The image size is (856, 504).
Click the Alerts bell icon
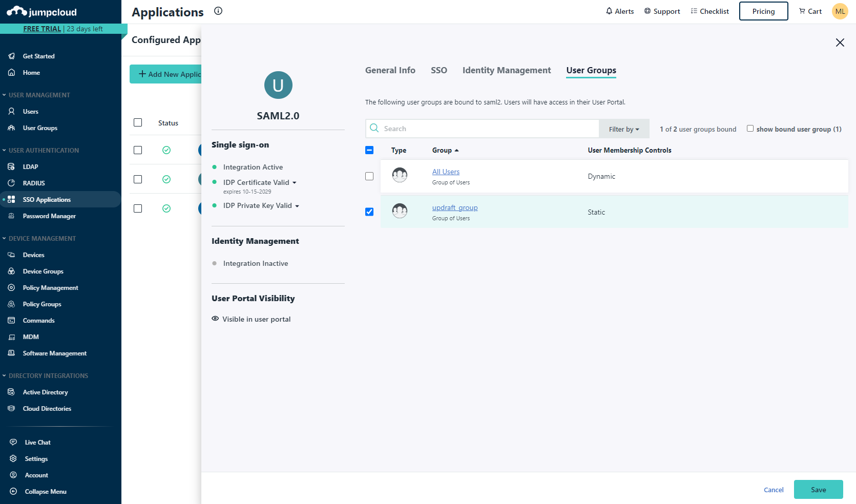point(609,11)
